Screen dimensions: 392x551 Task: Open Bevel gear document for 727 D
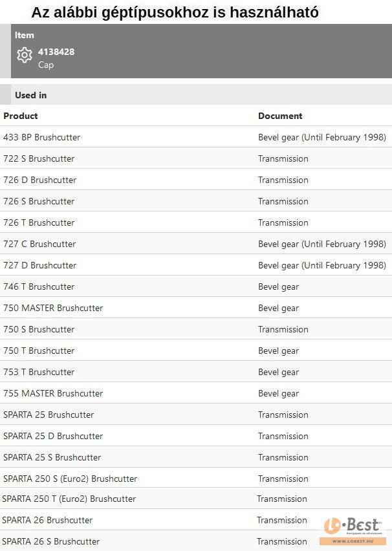pyautogui.click(x=321, y=265)
